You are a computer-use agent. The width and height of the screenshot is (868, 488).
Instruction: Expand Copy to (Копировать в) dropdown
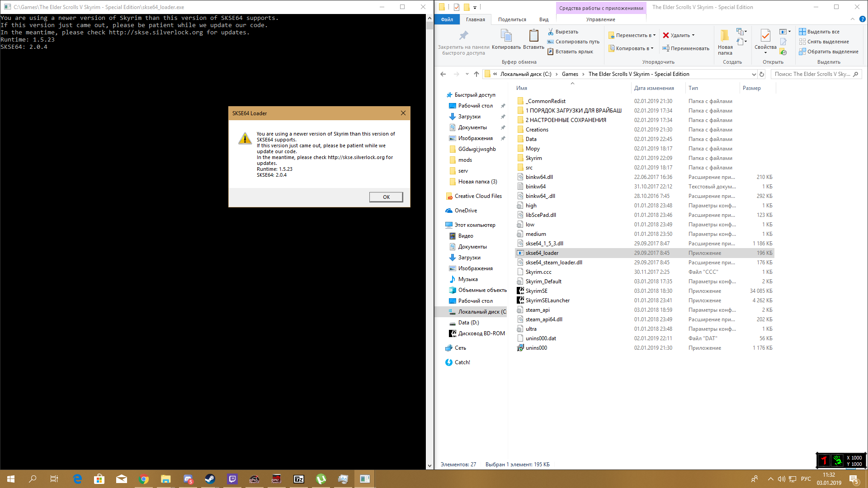click(652, 48)
